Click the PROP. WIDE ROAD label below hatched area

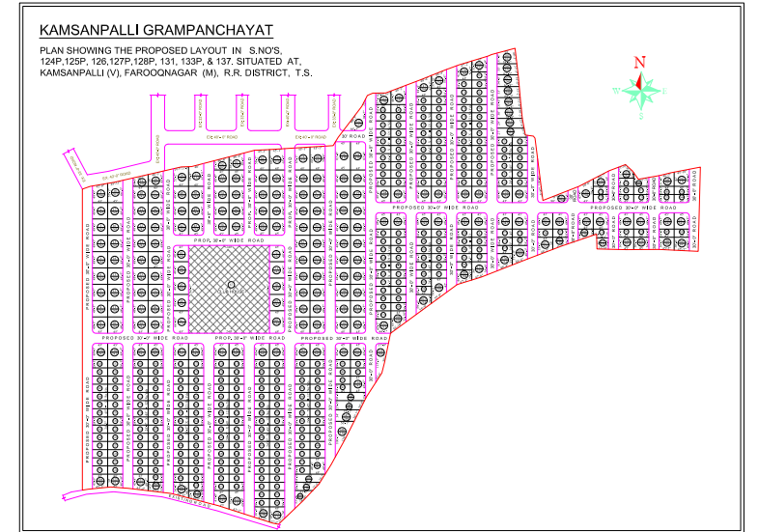click(249, 338)
